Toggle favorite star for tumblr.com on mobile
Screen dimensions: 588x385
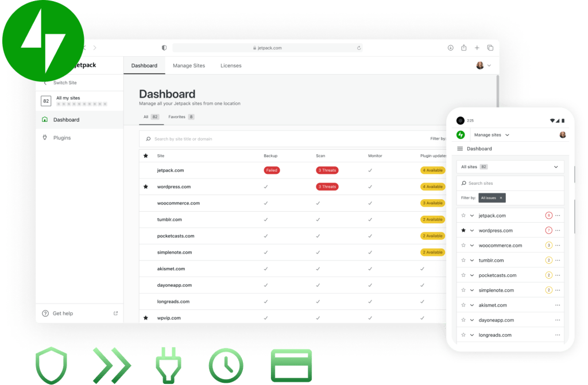point(463,260)
